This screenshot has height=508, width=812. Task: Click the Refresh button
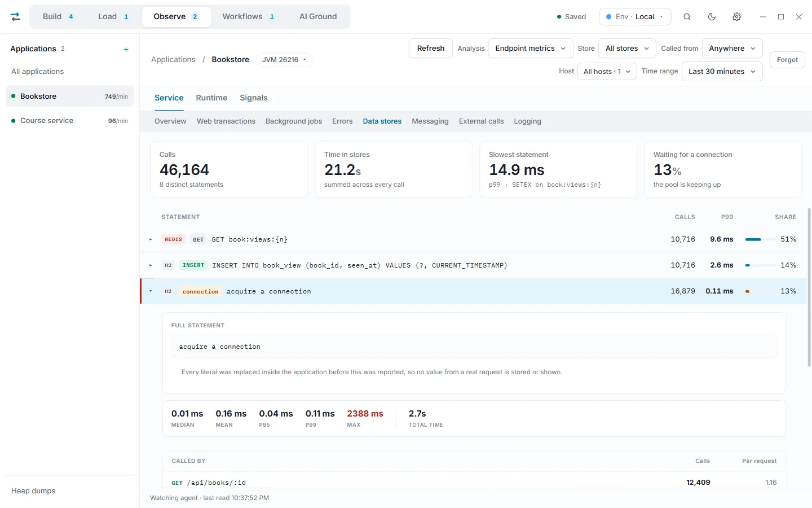click(x=431, y=49)
